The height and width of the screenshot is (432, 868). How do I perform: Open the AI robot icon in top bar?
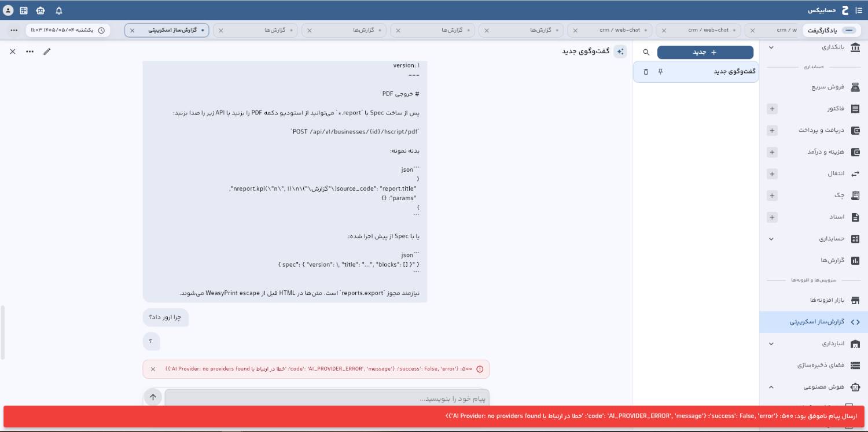coord(40,10)
